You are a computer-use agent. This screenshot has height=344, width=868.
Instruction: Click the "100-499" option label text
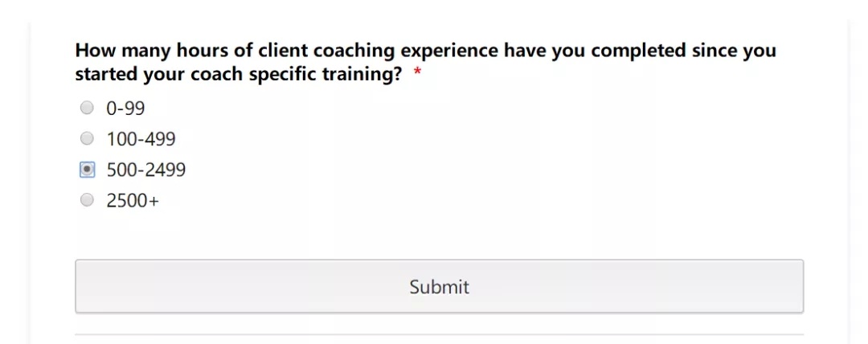[141, 139]
